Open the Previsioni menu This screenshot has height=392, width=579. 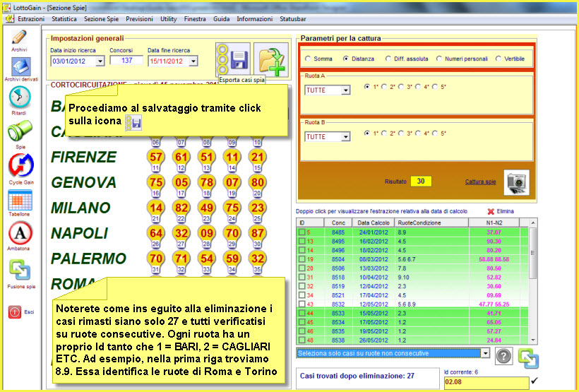coord(139,19)
